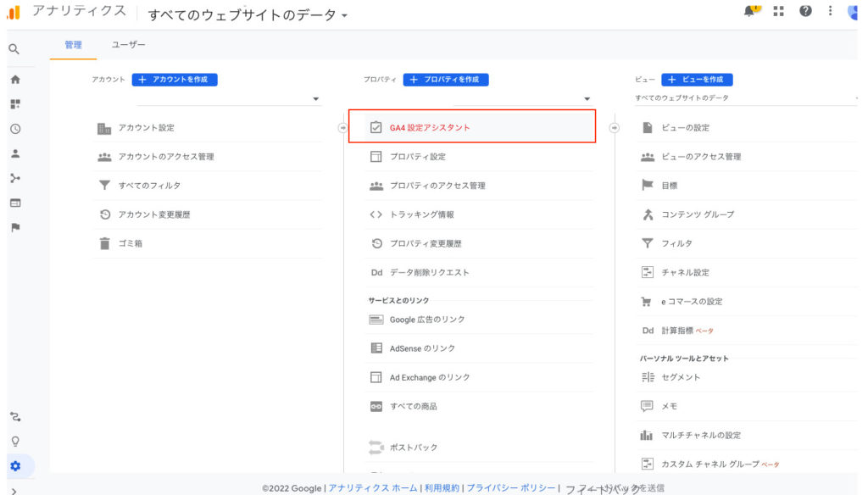The height and width of the screenshot is (495, 868).
Task: Click the プロパティを作成 button
Action: tap(446, 80)
